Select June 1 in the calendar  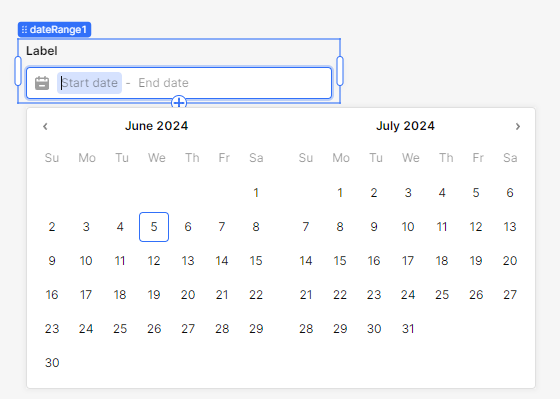coord(256,193)
